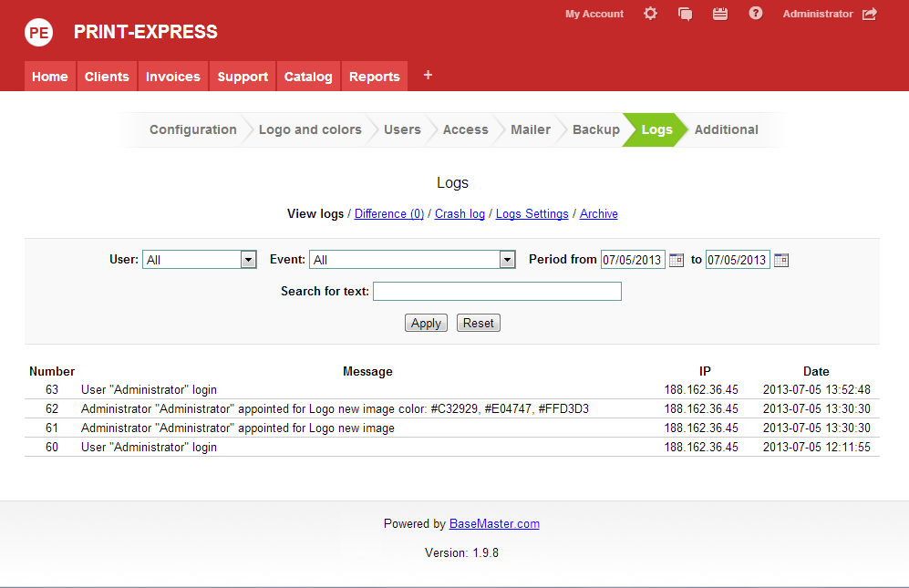Open the Clients tab
This screenshot has width=909, height=588.
coord(107,77)
